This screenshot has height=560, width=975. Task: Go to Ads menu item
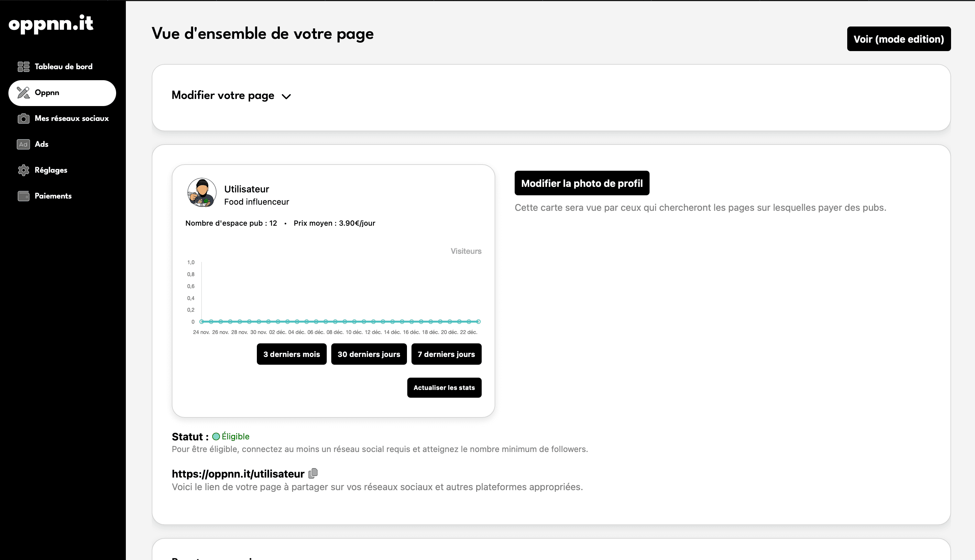(41, 144)
